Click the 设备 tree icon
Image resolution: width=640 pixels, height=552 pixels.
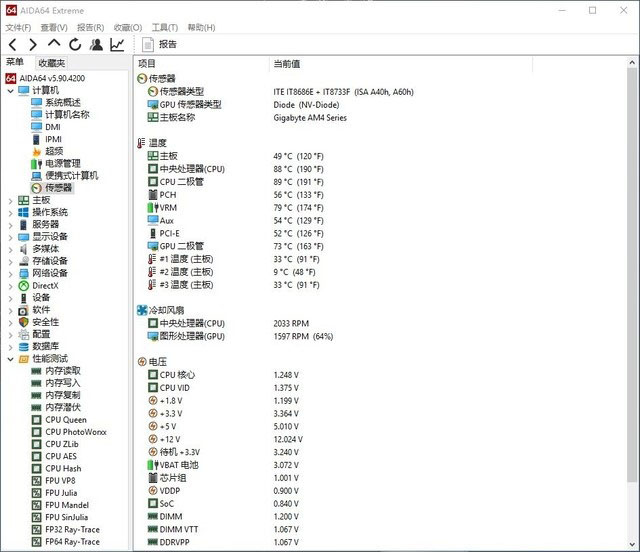(x=24, y=298)
